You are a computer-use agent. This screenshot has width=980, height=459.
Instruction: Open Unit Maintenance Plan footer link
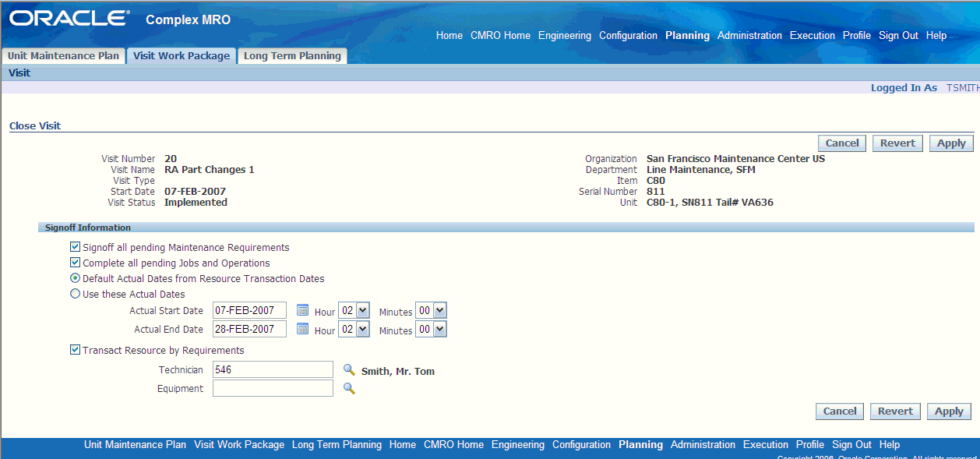click(135, 445)
